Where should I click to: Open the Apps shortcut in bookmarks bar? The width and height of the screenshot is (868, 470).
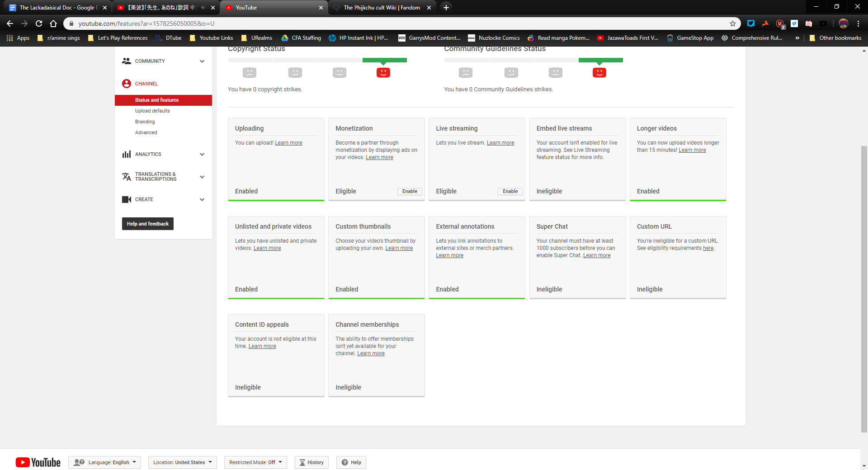[x=18, y=38]
